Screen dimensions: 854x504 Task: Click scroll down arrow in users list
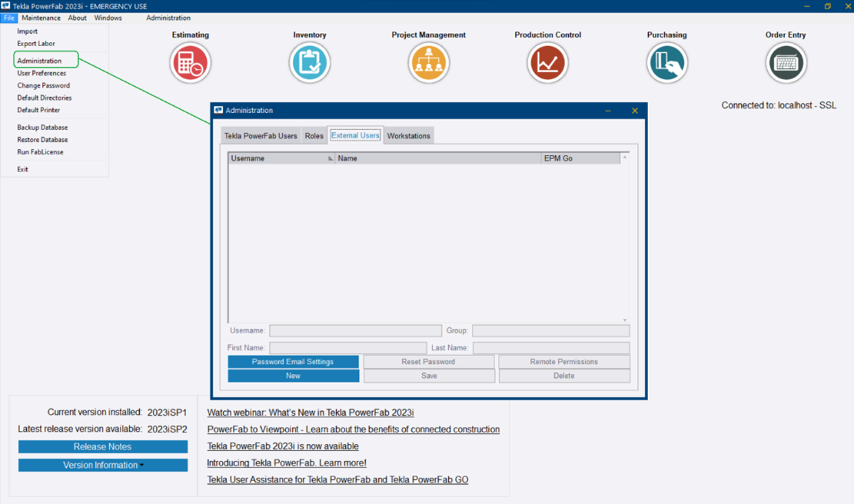(x=625, y=320)
